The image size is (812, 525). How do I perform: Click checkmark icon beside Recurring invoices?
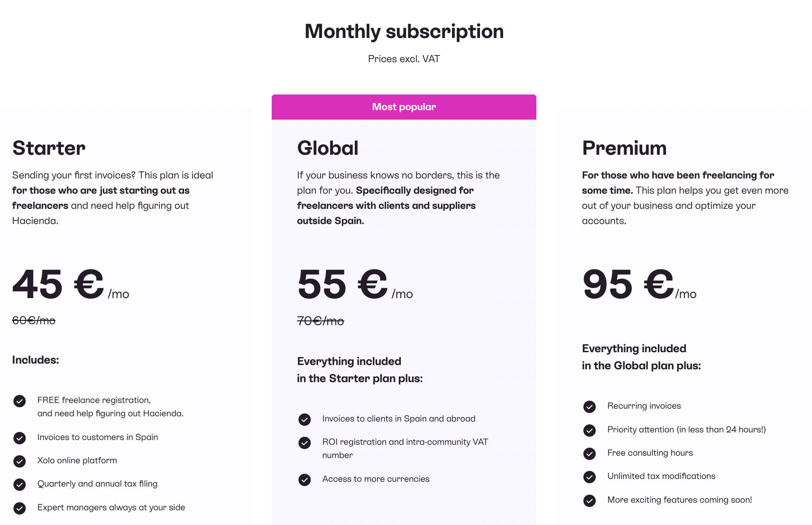pos(590,406)
